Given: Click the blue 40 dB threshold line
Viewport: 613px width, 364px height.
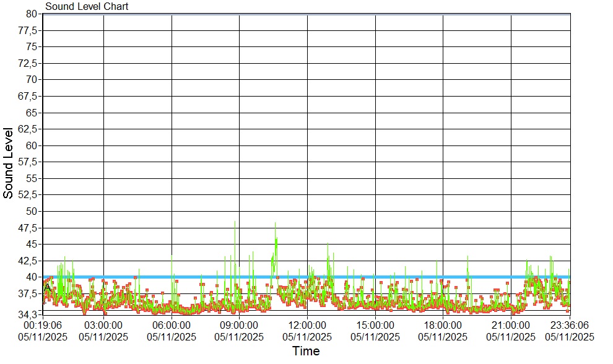Looking at the screenshot, I should [x=372, y=277].
